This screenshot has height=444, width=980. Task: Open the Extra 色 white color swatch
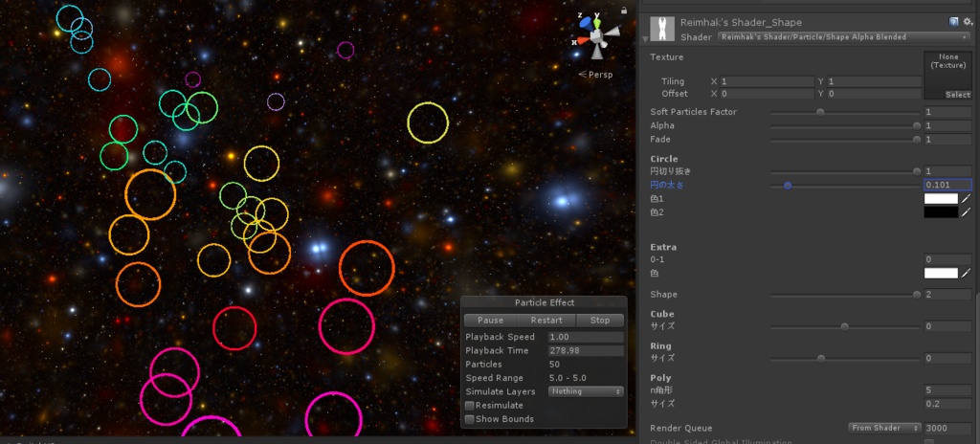(x=942, y=274)
